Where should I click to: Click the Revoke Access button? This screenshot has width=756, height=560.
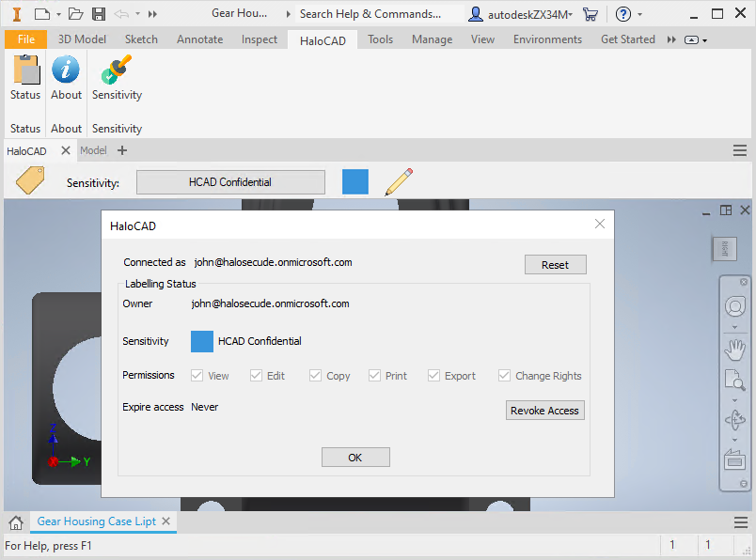(545, 410)
